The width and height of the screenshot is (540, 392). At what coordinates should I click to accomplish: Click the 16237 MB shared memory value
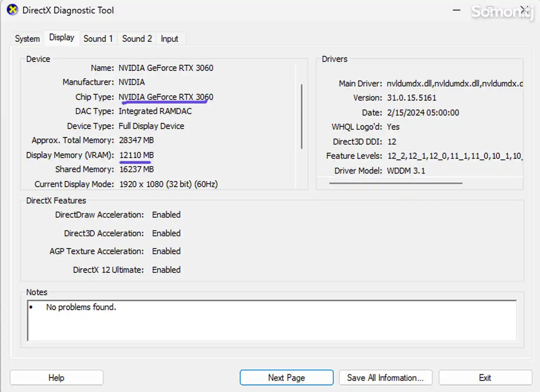[136, 169]
